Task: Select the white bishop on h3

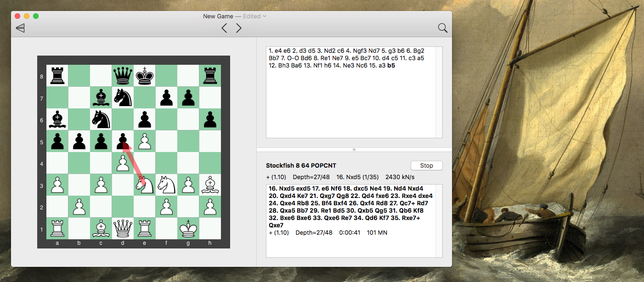Action: (210, 185)
